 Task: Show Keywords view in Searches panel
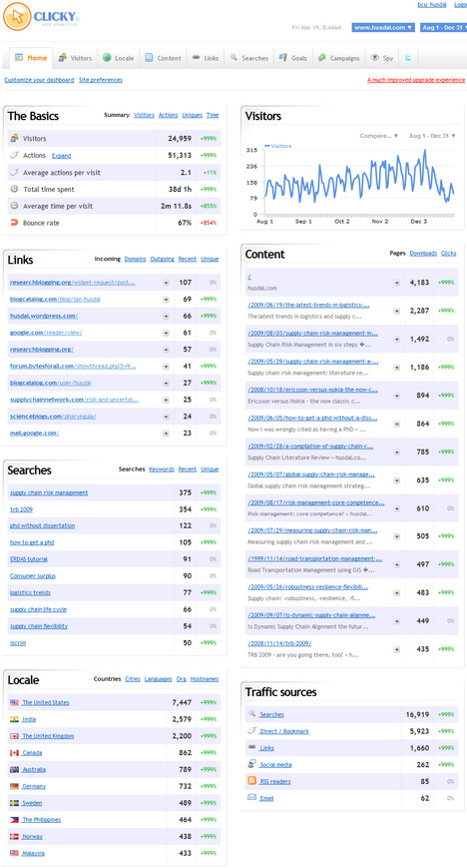(162, 469)
